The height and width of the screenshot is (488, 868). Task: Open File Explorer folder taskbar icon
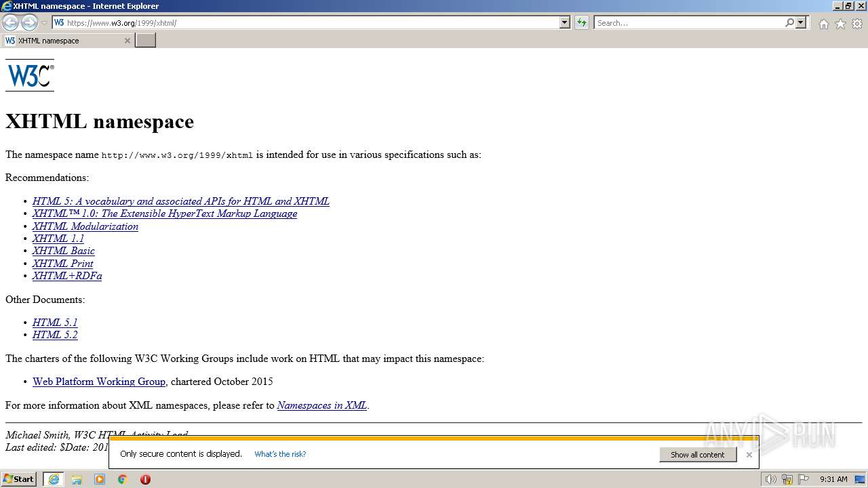77,479
